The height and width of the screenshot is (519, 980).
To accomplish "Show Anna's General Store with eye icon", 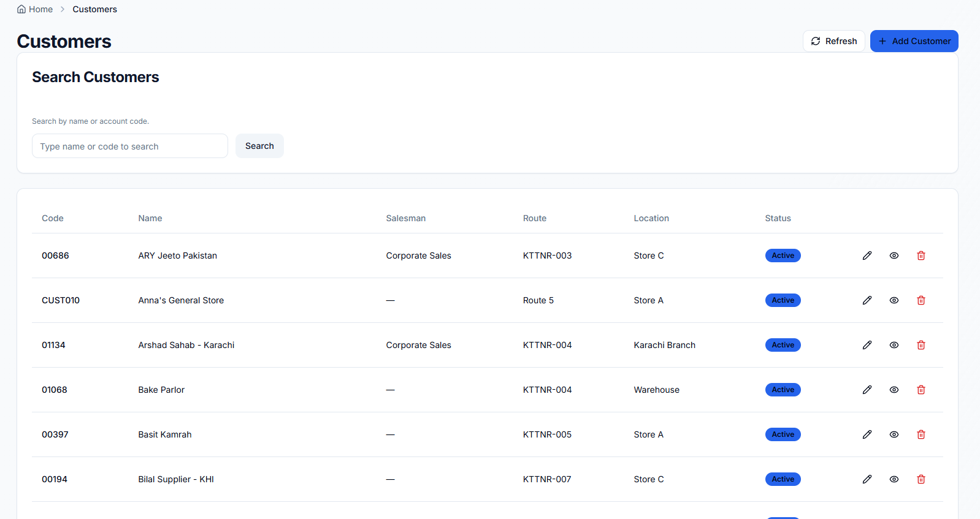I will pyautogui.click(x=894, y=300).
